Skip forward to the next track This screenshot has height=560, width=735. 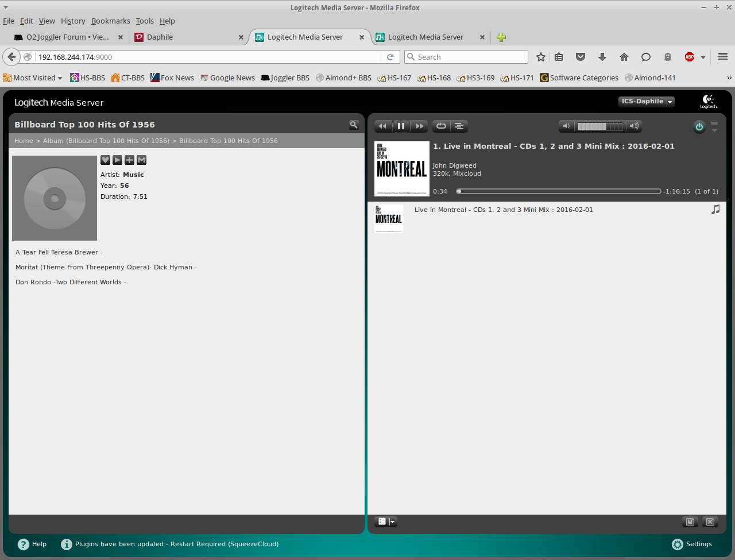click(420, 126)
